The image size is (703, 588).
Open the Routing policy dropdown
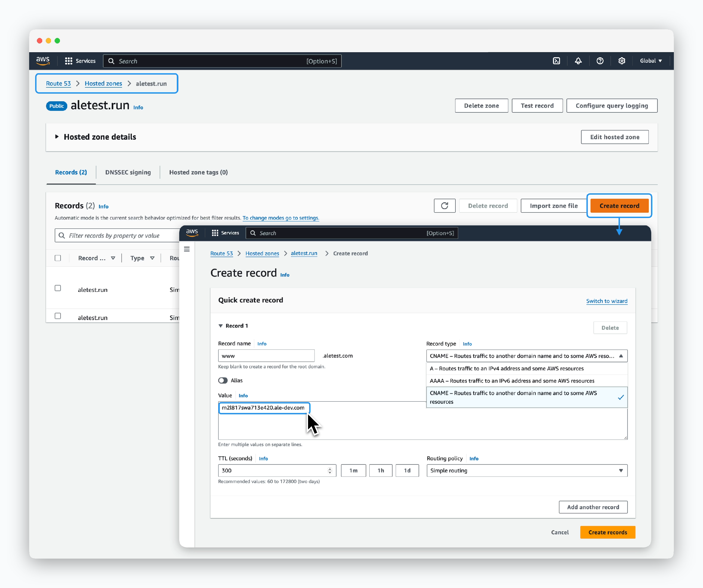(x=527, y=470)
